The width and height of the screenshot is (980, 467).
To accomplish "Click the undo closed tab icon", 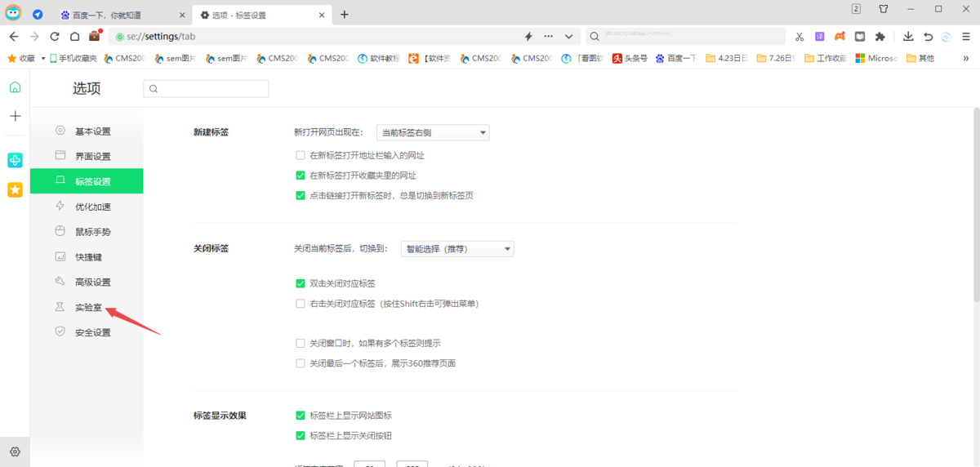I will pos(928,36).
